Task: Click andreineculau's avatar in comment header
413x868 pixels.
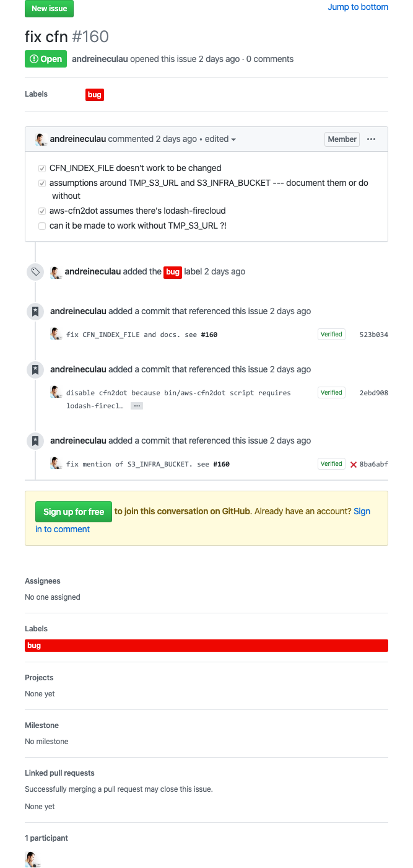Action: [41, 139]
